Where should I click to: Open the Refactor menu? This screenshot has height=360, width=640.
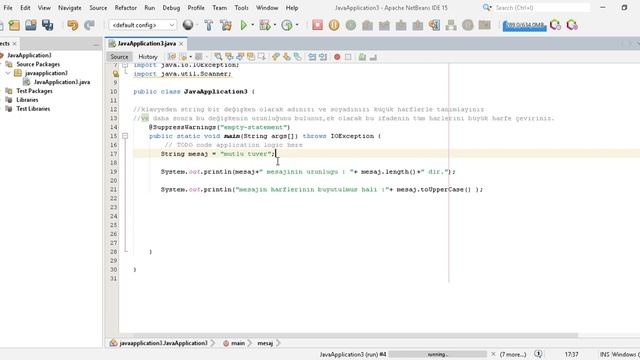pyautogui.click(x=126, y=8)
